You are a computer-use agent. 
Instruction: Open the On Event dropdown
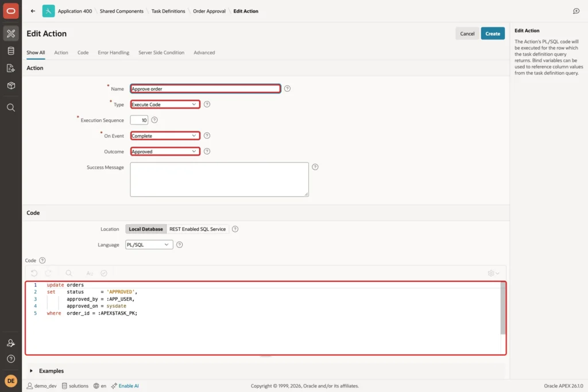coord(165,135)
